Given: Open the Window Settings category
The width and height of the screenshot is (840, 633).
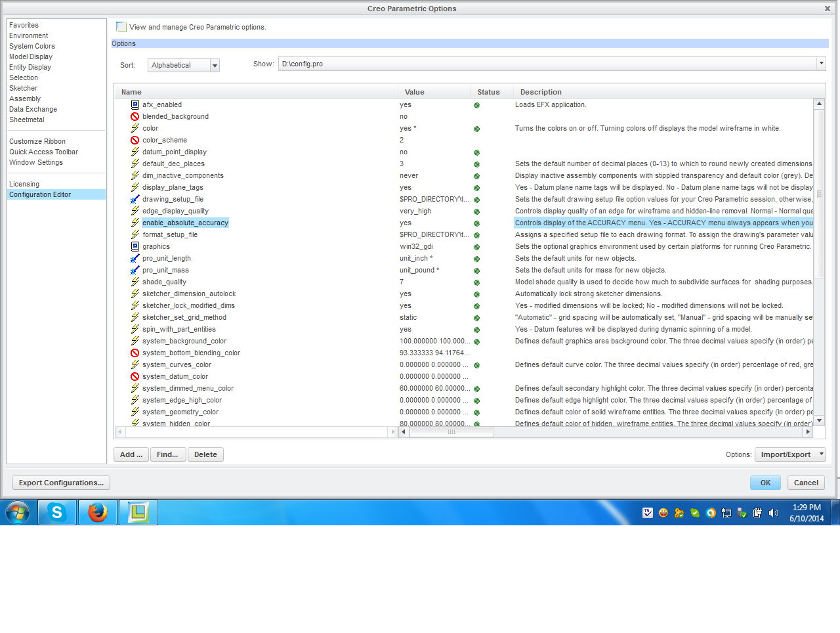Looking at the screenshot, I should pyautogui.click(x=36, y=162).
